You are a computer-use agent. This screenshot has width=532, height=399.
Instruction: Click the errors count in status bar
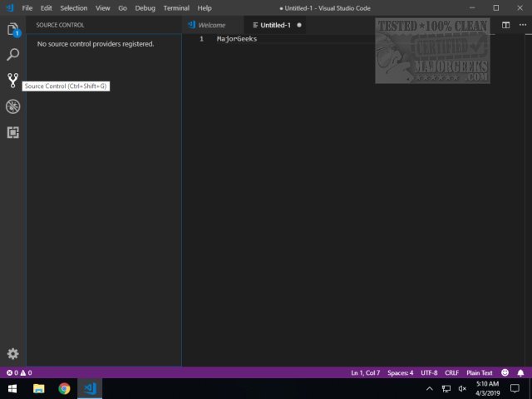pos(12,373)
